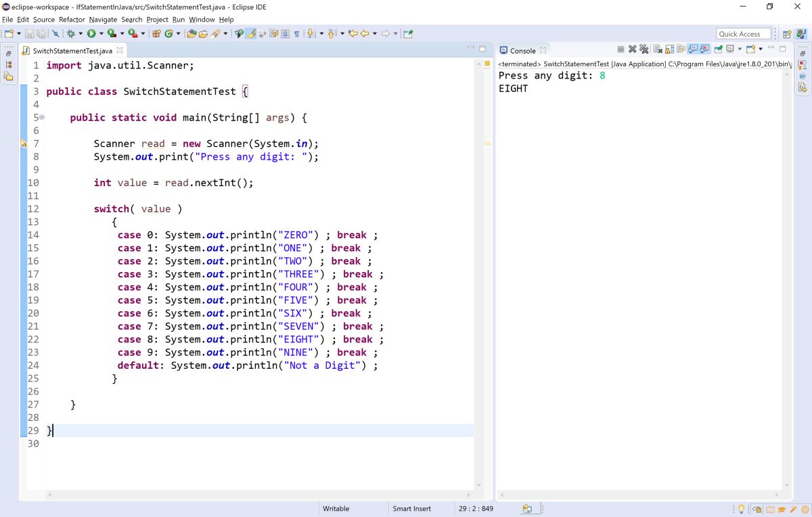
Task: Toggle Console Word Wrap icon
Action: click(681, 49)
